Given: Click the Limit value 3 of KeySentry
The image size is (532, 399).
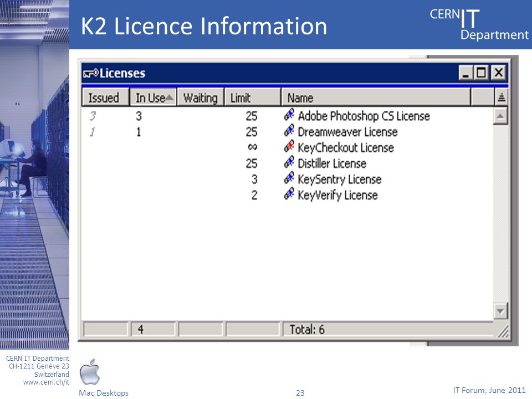Looking at the screenshot, I should [254, 179].
